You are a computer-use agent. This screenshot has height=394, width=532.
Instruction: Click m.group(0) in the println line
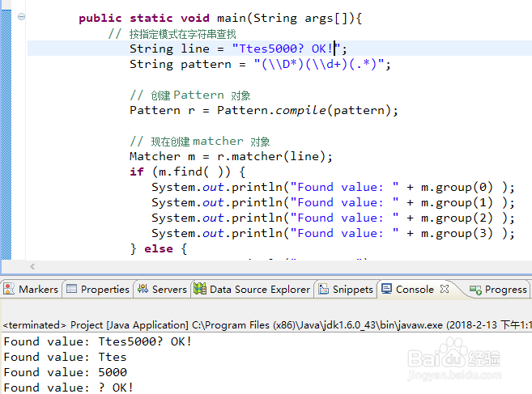coord(457,187)
